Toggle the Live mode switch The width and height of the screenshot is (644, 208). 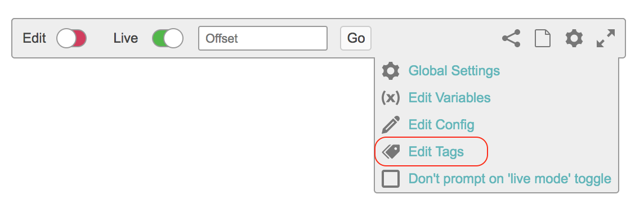[168, 39]
